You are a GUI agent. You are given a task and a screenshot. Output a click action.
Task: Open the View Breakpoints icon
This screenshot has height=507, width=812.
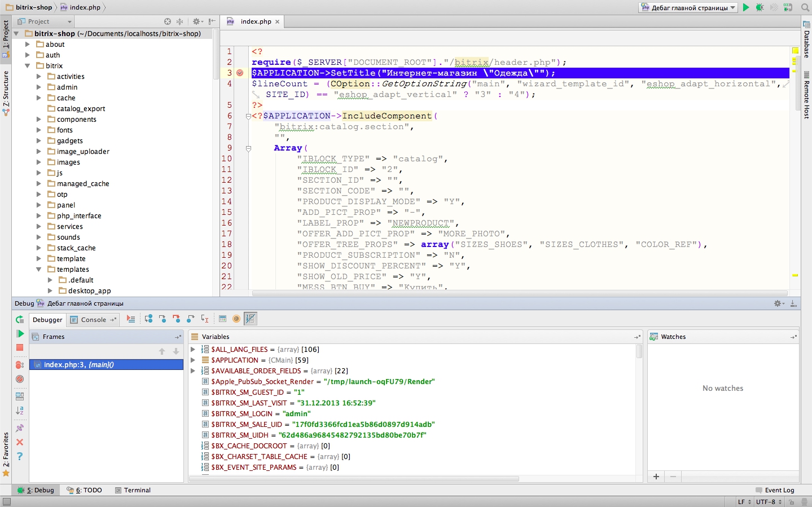pos(20,365)
